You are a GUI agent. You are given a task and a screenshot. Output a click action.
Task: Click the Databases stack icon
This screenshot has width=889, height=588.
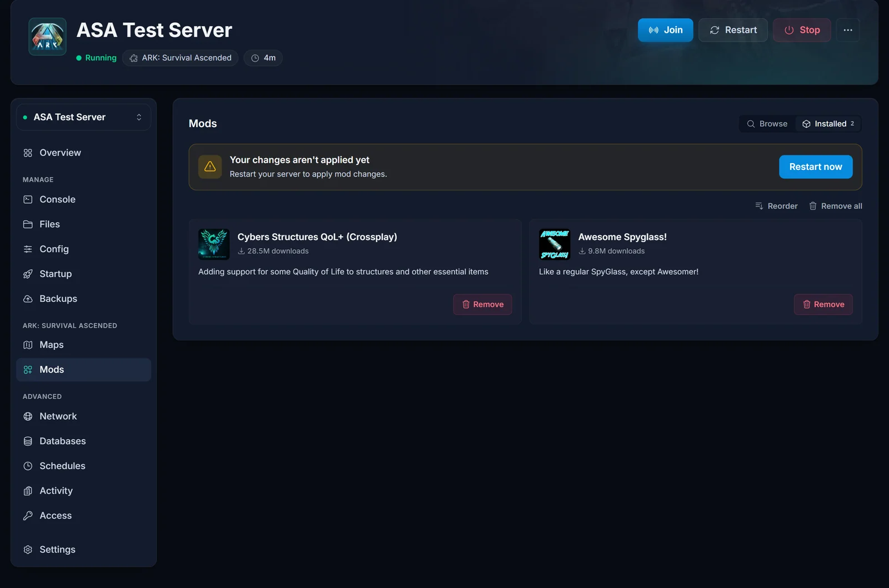pyautogui.click(x=28, y=441)
